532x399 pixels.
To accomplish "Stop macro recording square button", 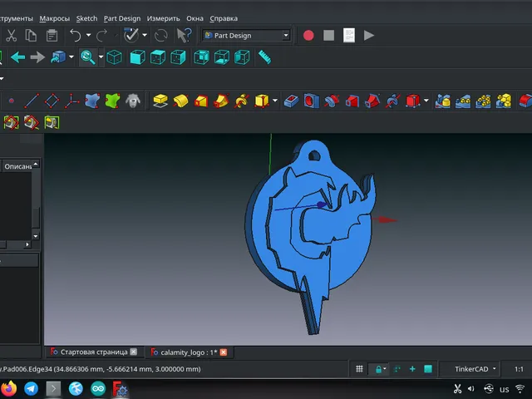I will click(x=329, y=35).
